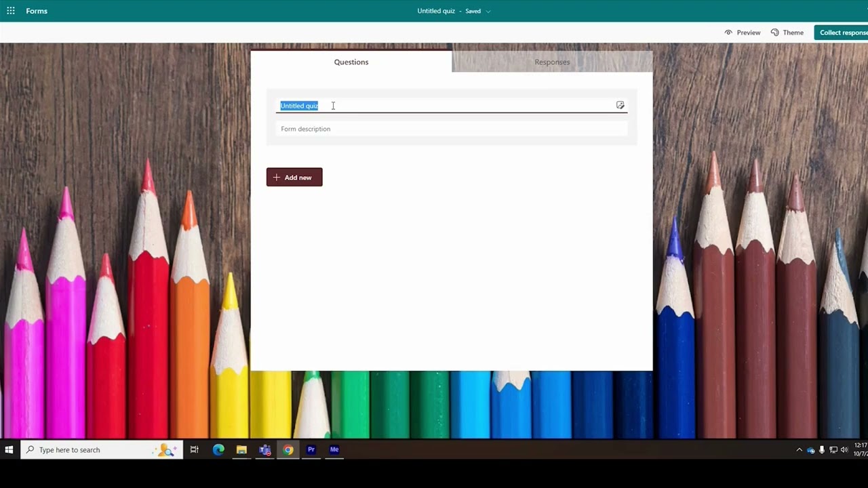Open Preview of the quiz
Image resolution: width=868 pixels, height=488 pixels.
click(743, 33)
